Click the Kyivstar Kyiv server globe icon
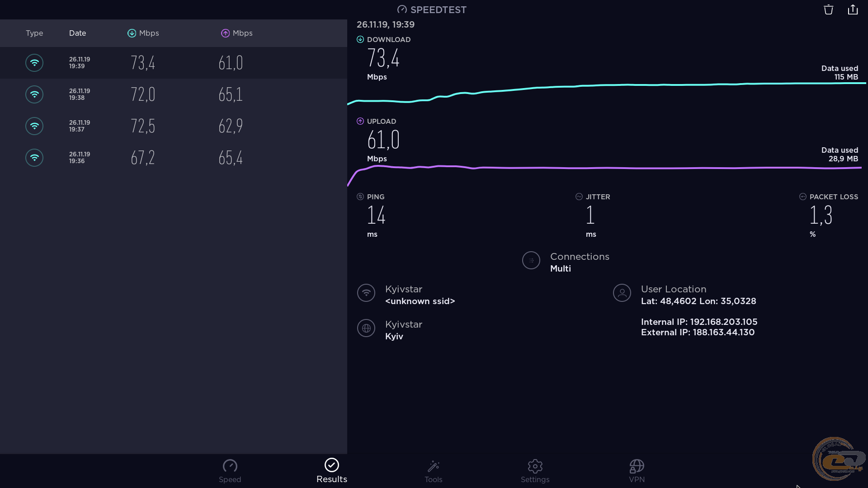Image resolution: width=868 pixels, height=488 pixels. 366,328
